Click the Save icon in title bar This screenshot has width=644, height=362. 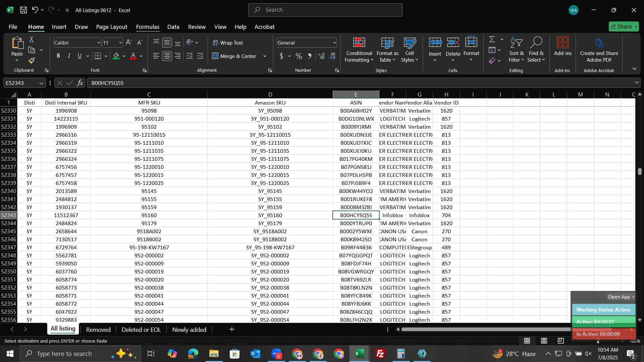tap(23, 10)
